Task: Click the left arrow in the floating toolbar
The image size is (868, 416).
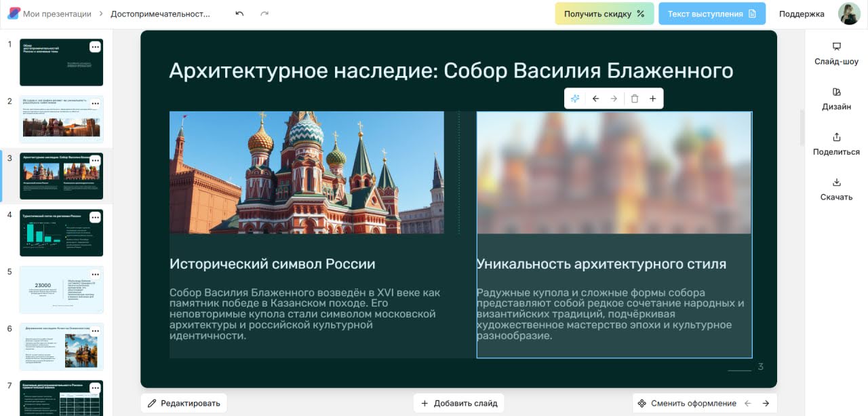Action: pyautogui.click(x=595, y=98)
